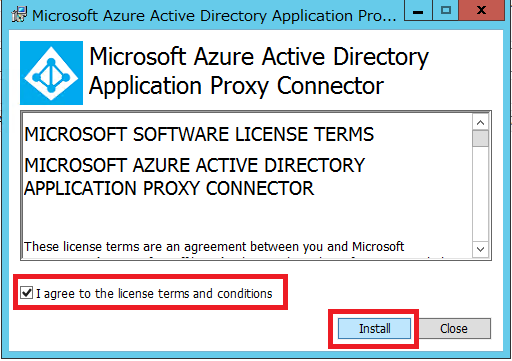This screenshot has height=361, width=512.
Task: Maximize the installer window
Action: pos(446,11)
